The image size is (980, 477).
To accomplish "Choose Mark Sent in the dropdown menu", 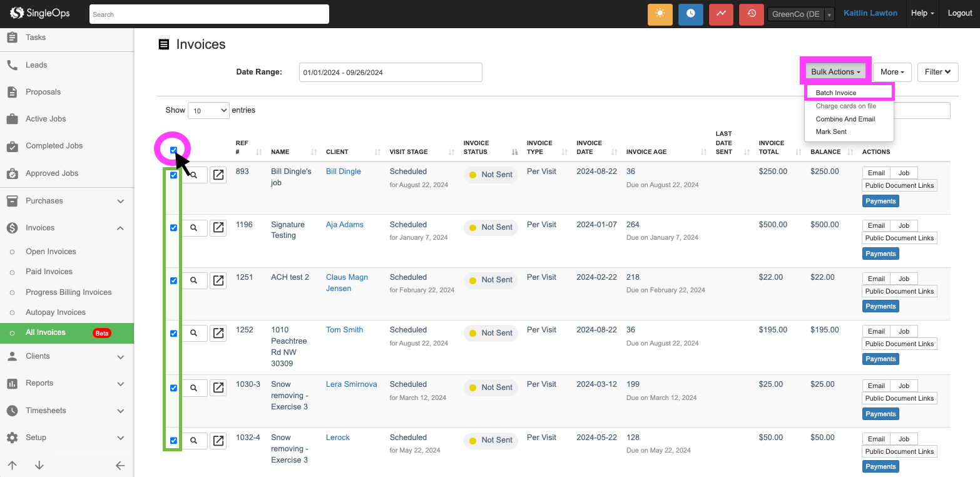I will 831,132.
